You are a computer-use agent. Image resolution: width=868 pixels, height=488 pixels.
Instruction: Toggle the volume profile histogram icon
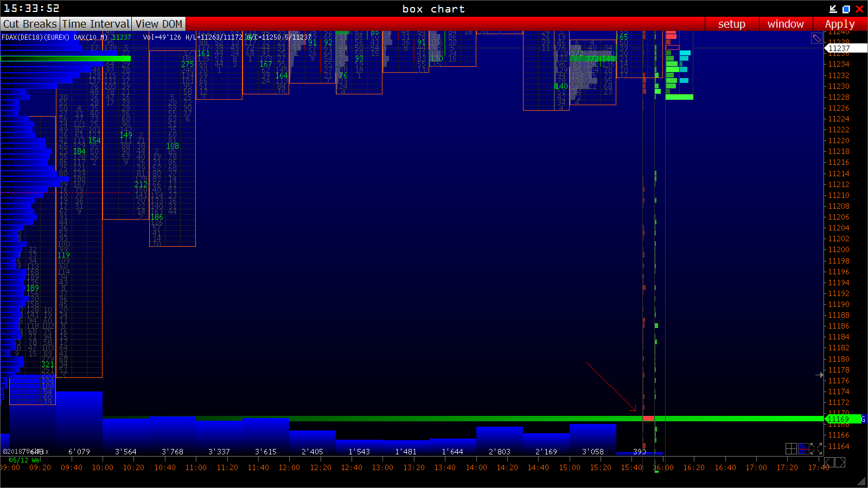[x=803, y=448]
